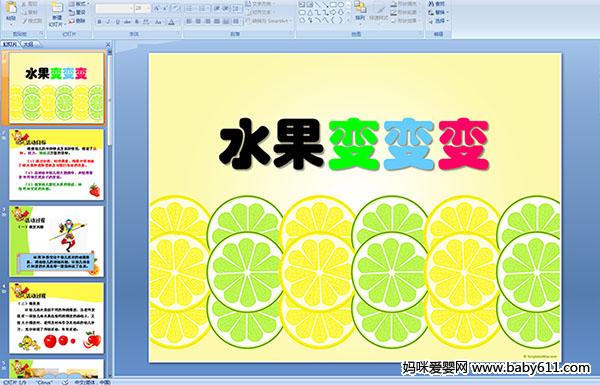The height and width of the screenshot is (385, 600).
Task: Click the spell check icon in status bar
Action: pyautogui.click(x=65, y=382)
